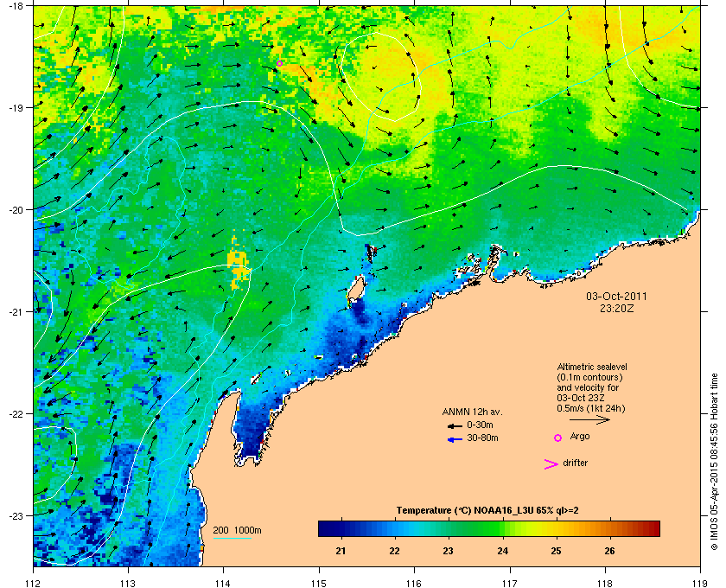Screen dimensions: 726x588
Task: Click the '(0.1m contours)' legend line
Action: (589, 377)
